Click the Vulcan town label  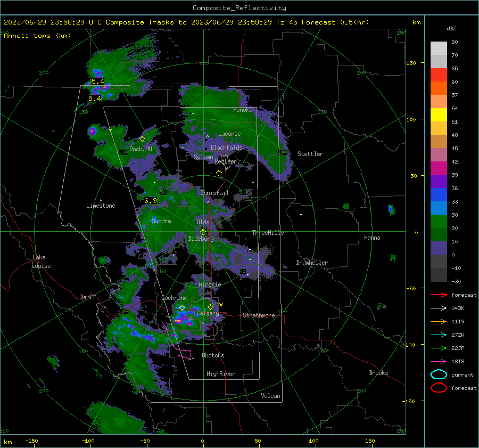[x=270, y=396]
